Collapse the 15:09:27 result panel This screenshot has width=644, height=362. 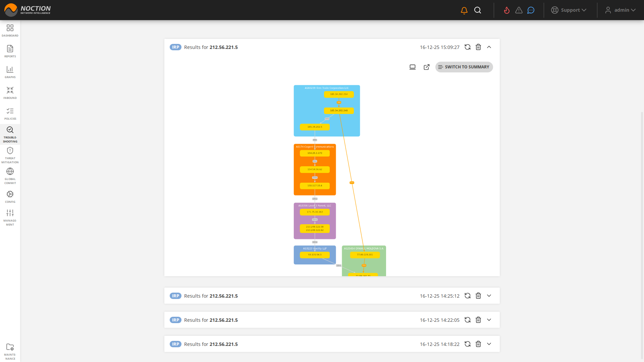coord(489,47)
